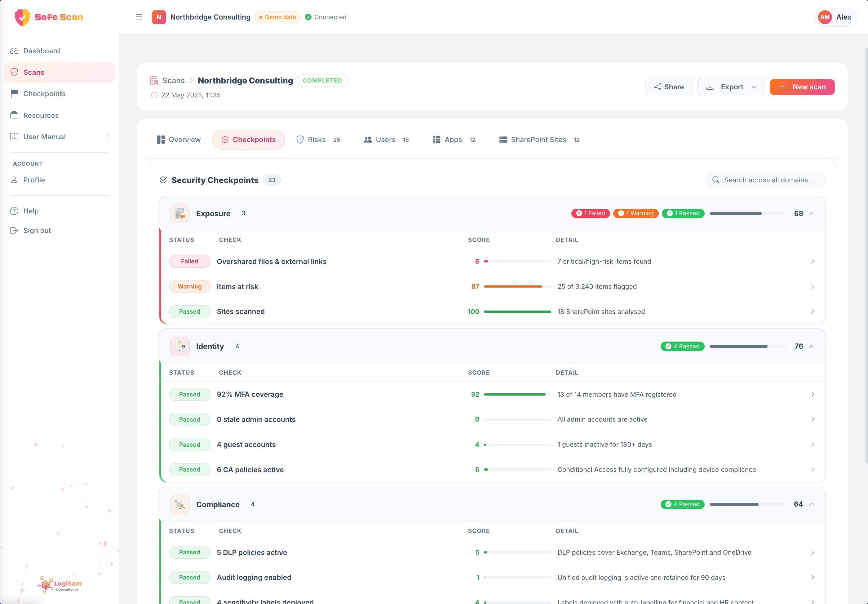Click the Scans breadcrumb icon
Viewport: 868px width, 604px height.
point(154,81)
